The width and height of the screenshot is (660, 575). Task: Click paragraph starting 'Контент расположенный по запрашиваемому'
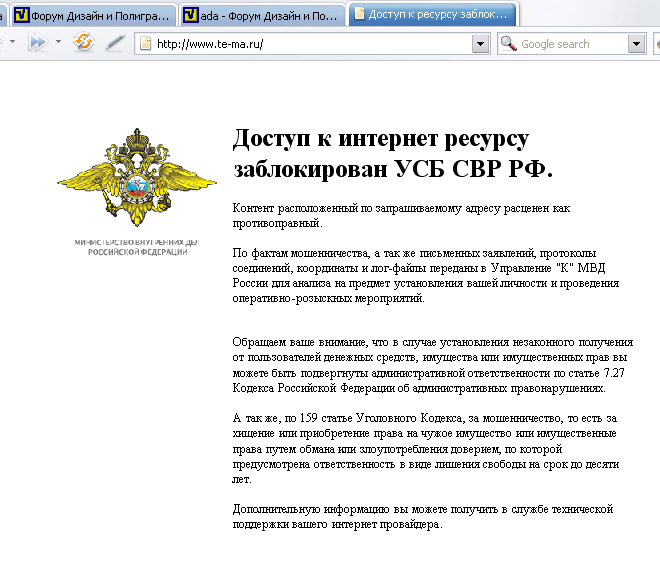[x=401, y=216]
